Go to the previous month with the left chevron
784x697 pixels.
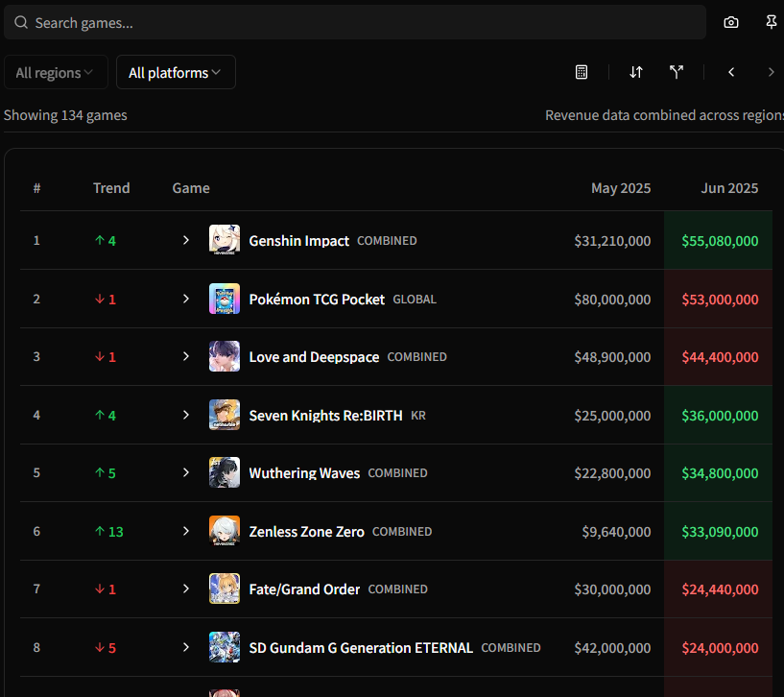click(731, 72)
